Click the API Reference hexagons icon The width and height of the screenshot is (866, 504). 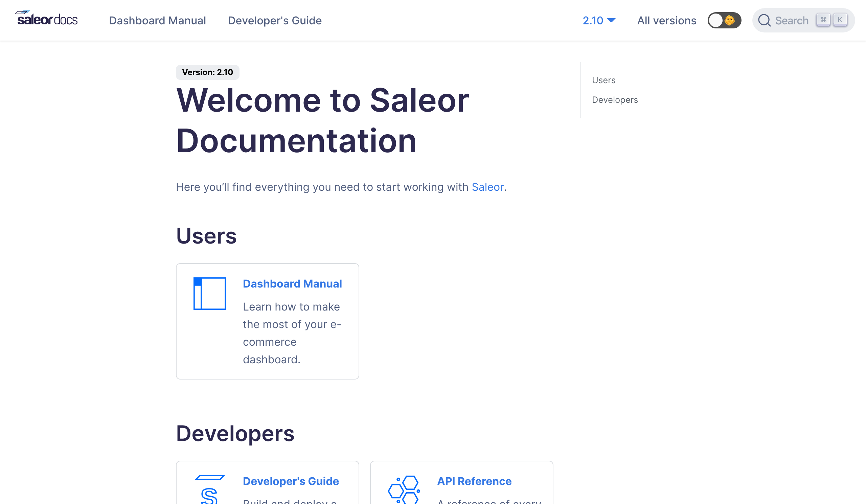[x=404, y=489]
